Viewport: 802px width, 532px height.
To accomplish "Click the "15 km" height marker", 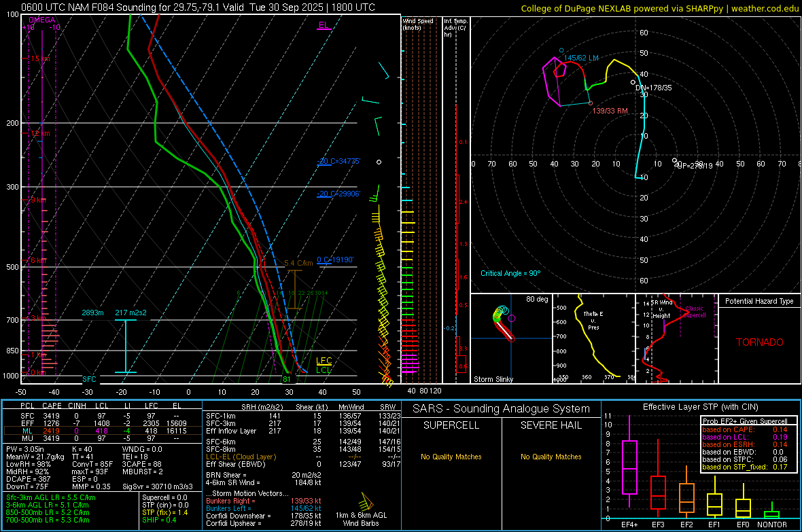I will point(40,58).
